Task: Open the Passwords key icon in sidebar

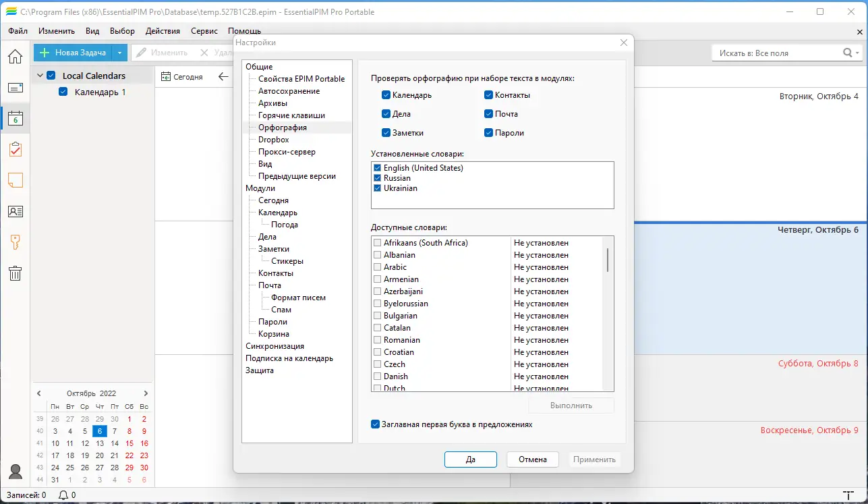Action: point(15,242)
